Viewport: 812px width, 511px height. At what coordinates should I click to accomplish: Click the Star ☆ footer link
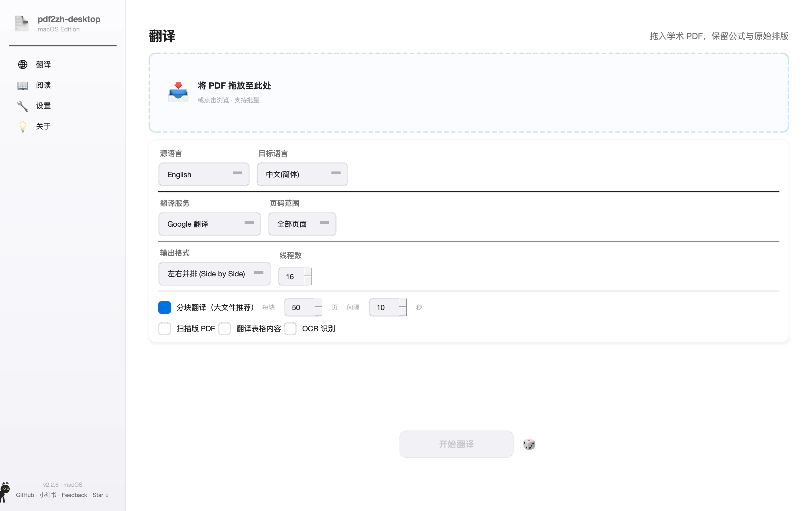pyautogui.click(x=101, y=495)
